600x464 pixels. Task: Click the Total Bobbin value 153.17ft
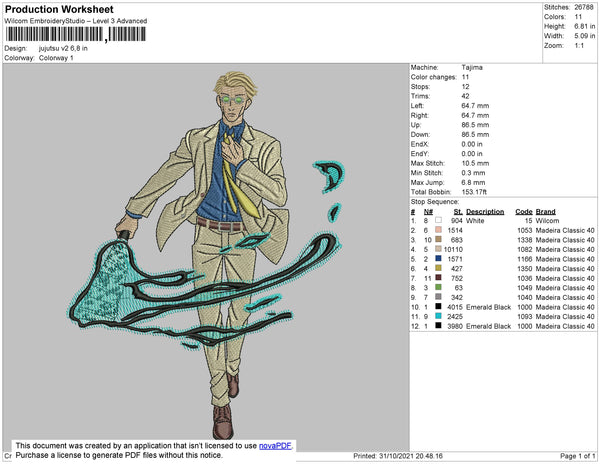click(474, 192)
